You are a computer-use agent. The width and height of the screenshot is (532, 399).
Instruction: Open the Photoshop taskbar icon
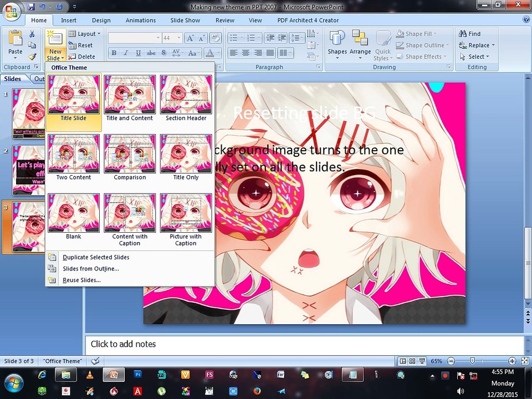(137, 375)
